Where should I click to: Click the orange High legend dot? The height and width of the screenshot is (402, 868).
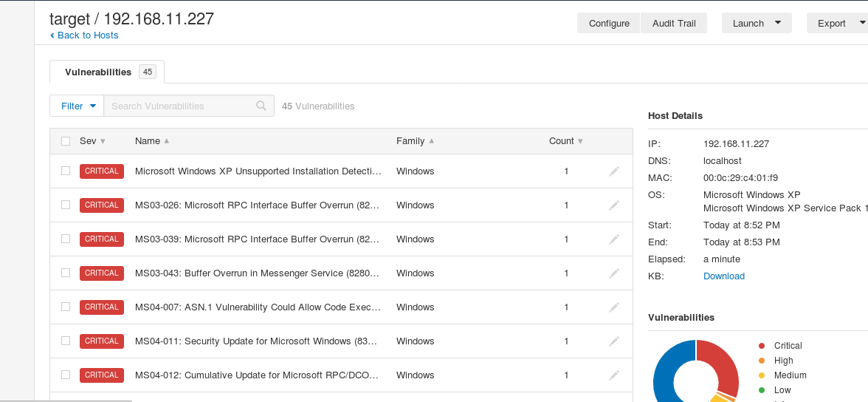pos(762,361)
